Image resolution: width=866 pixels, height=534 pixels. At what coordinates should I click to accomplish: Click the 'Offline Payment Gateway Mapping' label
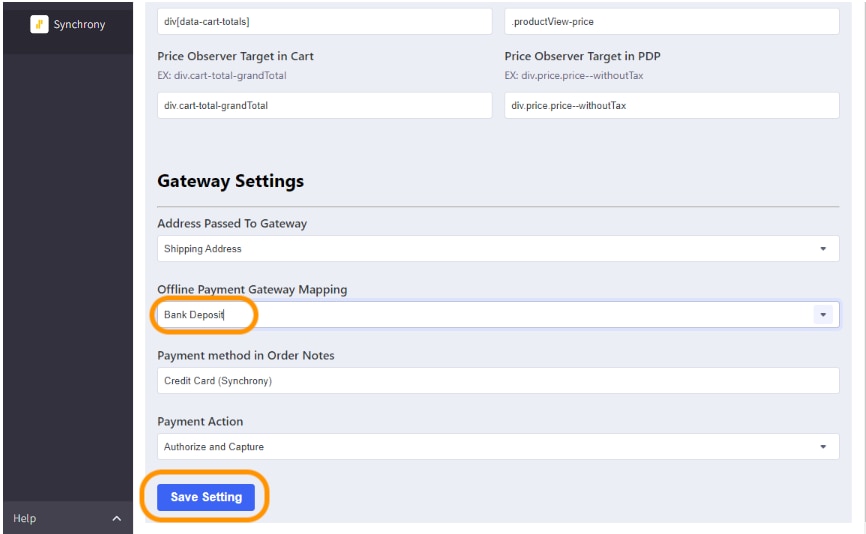252,289
